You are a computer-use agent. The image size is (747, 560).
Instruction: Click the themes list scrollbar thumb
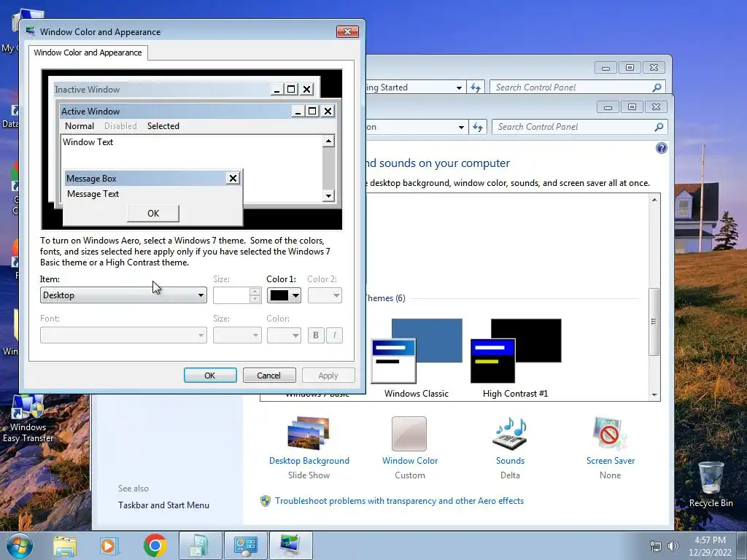654,322
